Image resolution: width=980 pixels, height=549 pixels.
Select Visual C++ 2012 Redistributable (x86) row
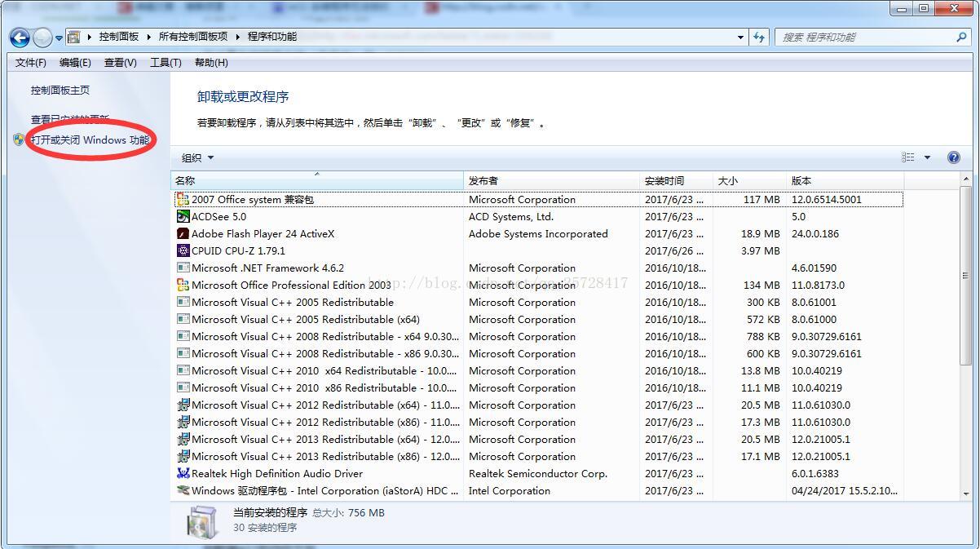point(538,422)
